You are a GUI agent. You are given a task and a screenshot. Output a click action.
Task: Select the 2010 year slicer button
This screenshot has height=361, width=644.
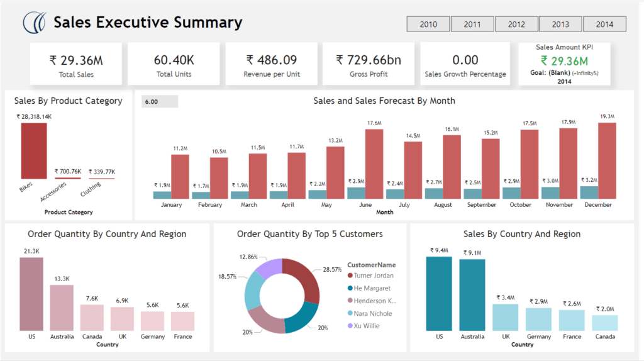point(428,24)
